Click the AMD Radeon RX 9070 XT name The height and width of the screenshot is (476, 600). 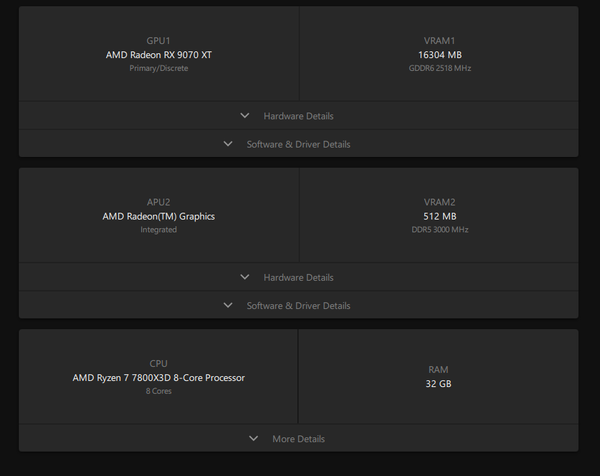[158, 54]
